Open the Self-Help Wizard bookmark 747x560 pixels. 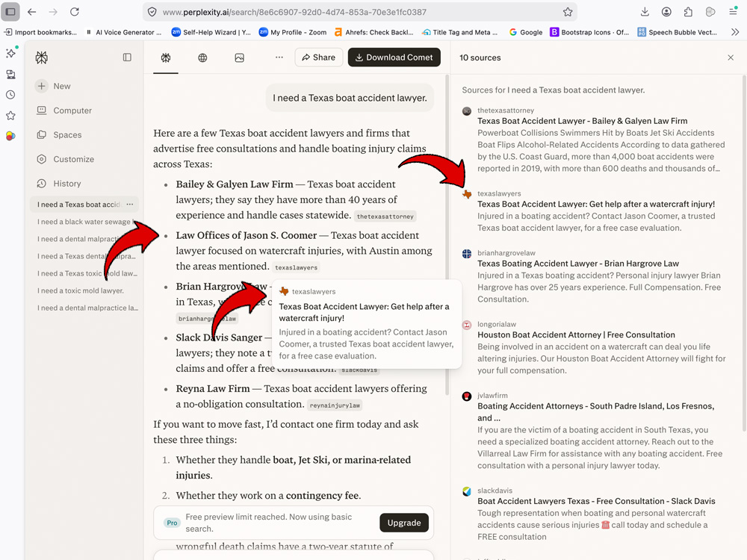tap(211, 32)
